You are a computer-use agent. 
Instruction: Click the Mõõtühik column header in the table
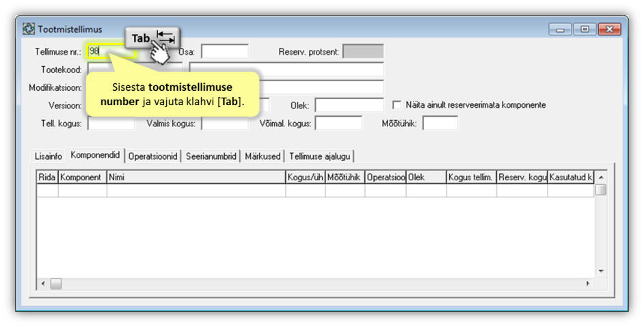click(345, 177)
